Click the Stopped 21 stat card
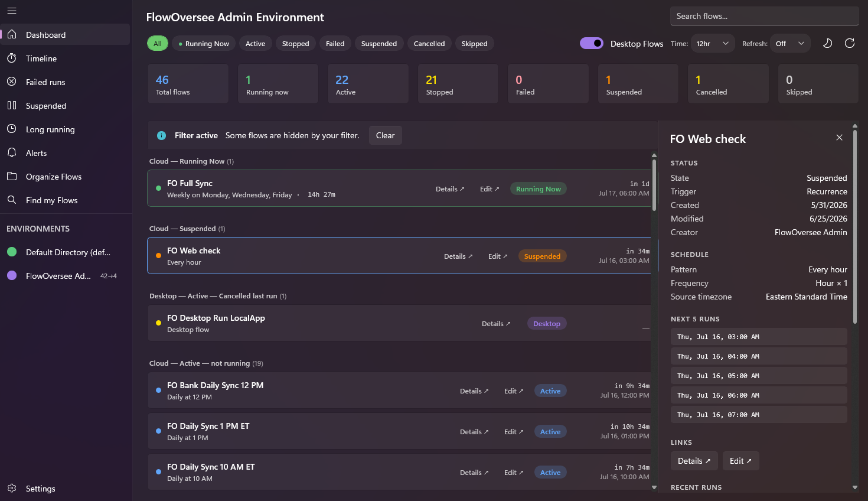The height and width of the screenshot is (501, 868). (458, 84)
